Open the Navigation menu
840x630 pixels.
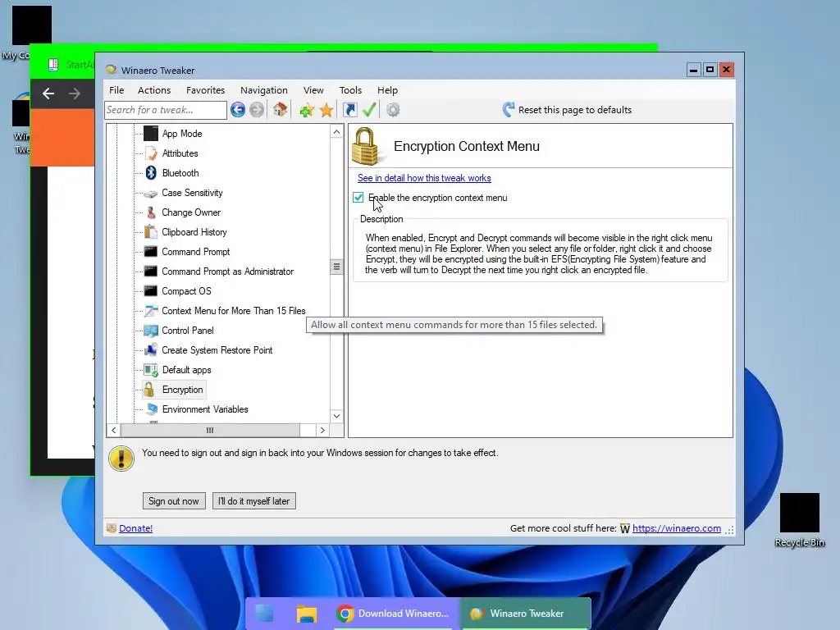click(263, 90)
